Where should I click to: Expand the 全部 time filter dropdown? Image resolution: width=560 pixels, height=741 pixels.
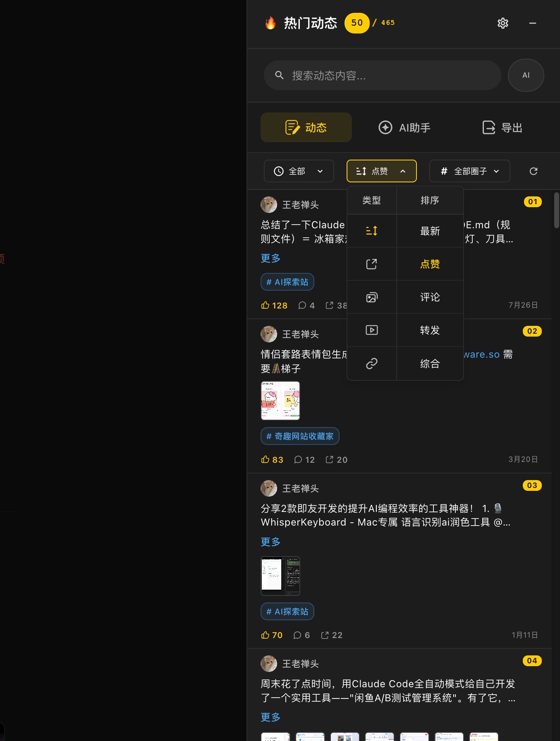pyautogui.click(x=299, y=171)
